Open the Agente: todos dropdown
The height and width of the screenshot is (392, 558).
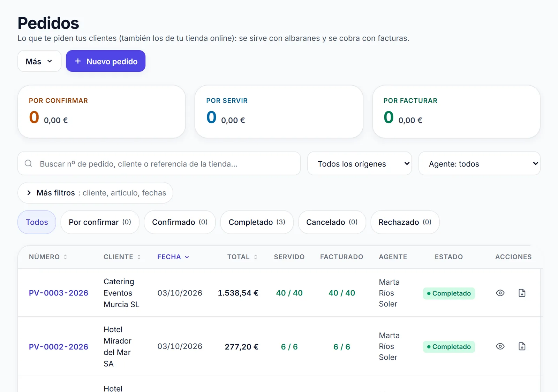[479, 163]
